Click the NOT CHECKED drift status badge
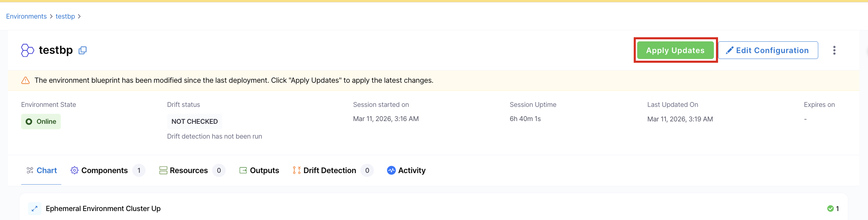 [x=195, y=122]
